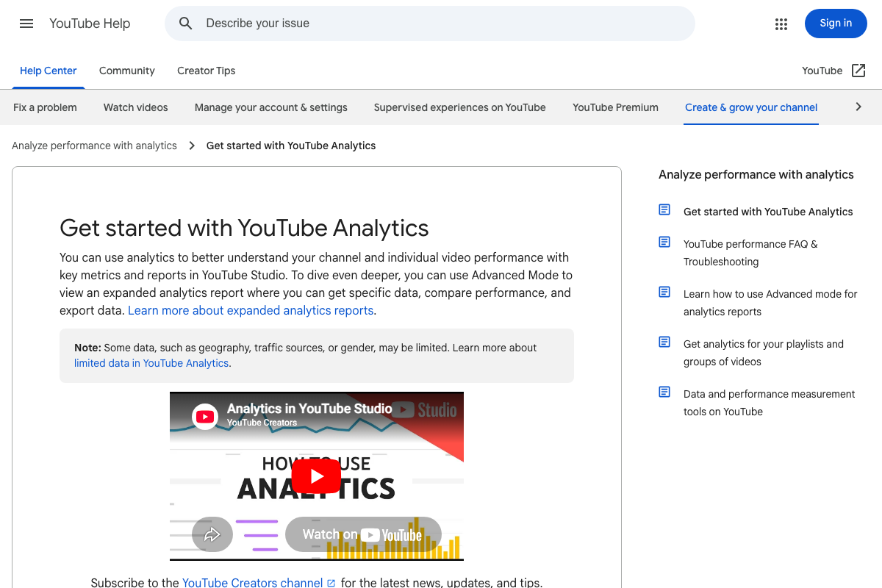The width and height of the screenshot is (882, 588).
Task: Open Supervised experiences on YouTube topic
Action: 460,107
